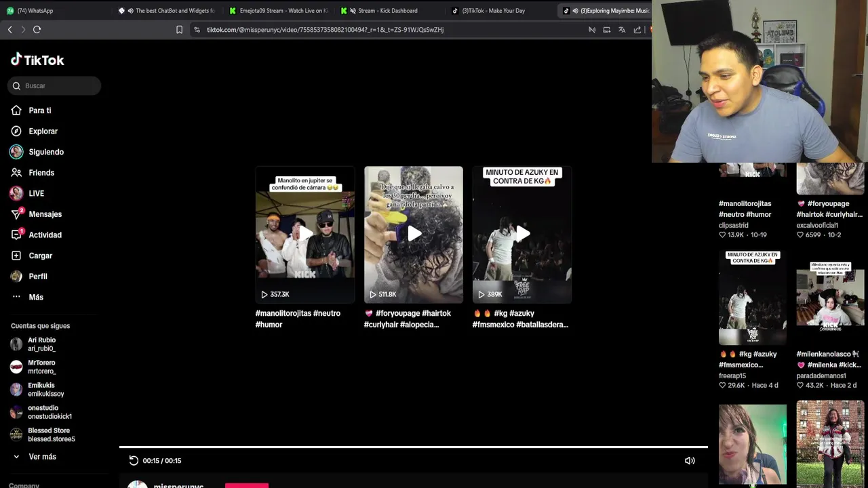Open the Friends section
The height and width of the screenshot is (488, 868).
click(41, 173)
